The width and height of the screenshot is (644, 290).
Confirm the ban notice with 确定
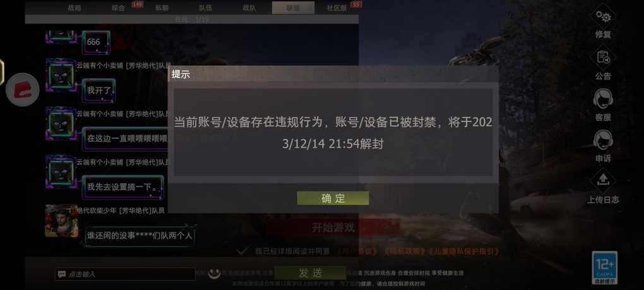pos(333,198)
